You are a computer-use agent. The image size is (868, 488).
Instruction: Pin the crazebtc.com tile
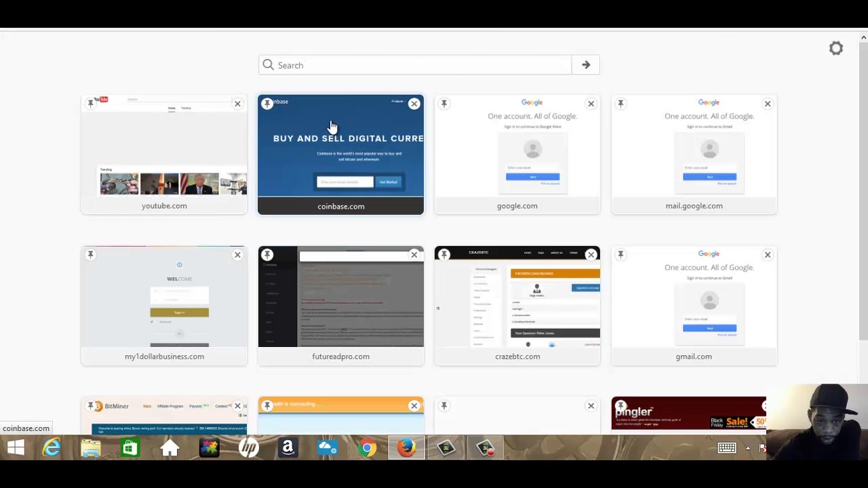[x=444, y=254]
